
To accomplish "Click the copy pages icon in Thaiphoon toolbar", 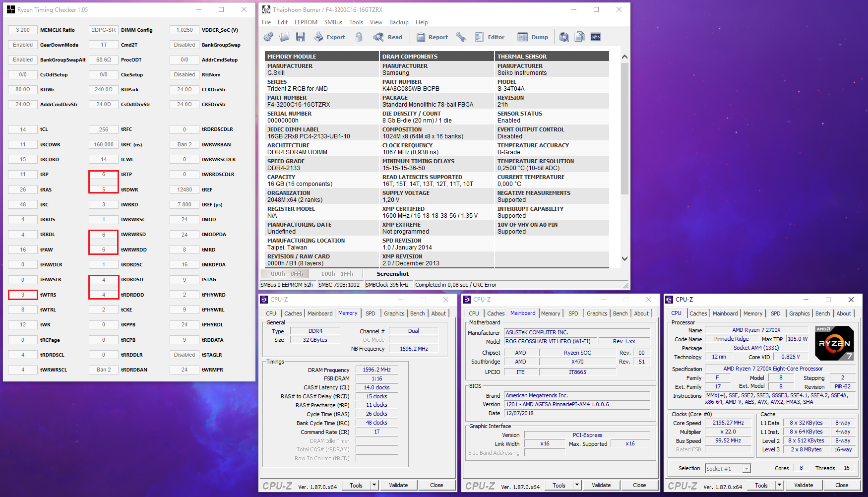I will [x=579, y=37].
